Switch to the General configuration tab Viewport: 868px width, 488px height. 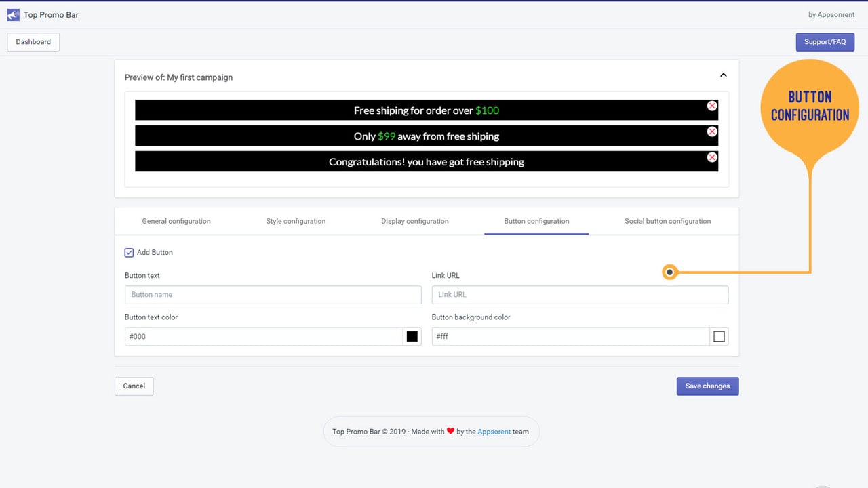pos(176,221)
